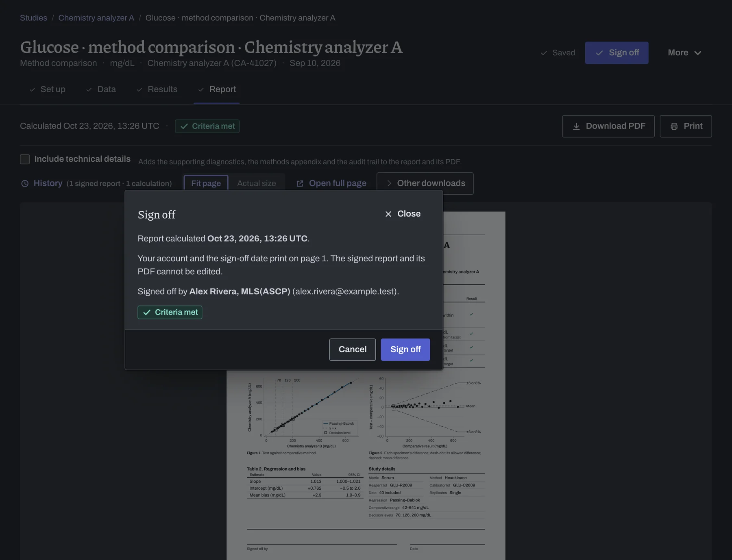The image size is (732, 560).
Task: Click the 'Alex Rivera, MLS(ASCP)' name text
Action: pyautogui.click(x=240, y=291)
